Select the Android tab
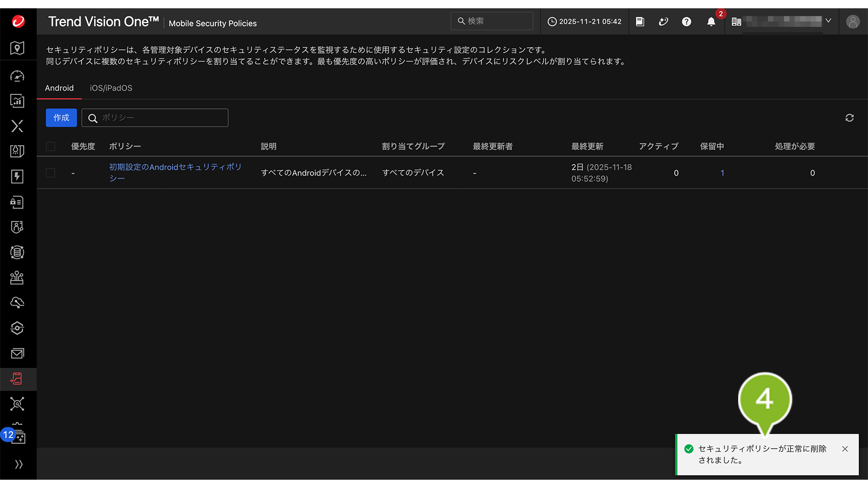The height and width of the screenshot is (488, 868). pos(59,88)
